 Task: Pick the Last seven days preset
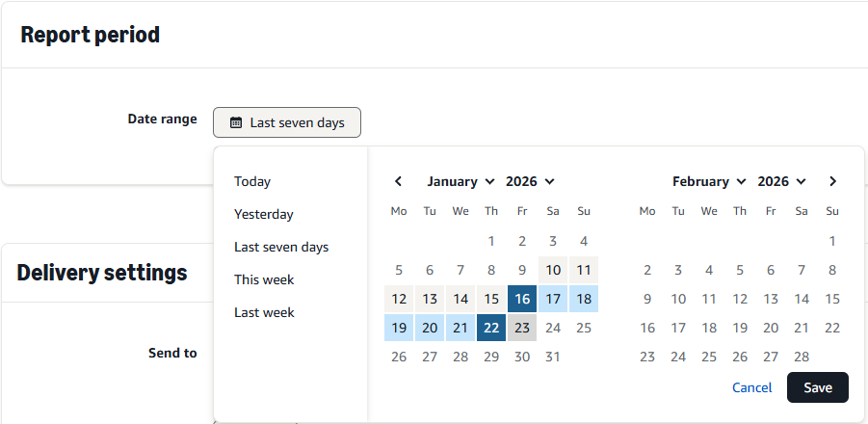tap(281, 247)
